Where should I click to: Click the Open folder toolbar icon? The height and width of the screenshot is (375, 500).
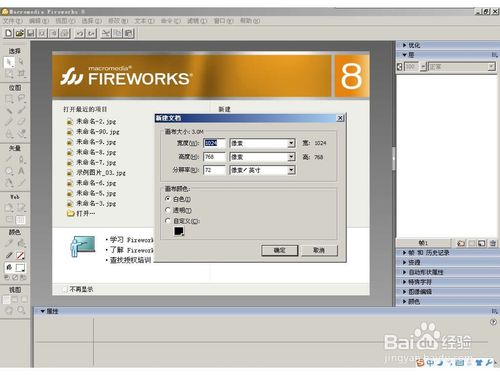(20, 33)
